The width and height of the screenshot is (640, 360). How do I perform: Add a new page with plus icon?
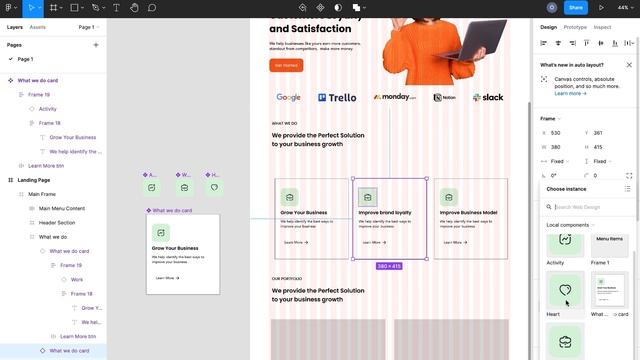pos(96,45)
